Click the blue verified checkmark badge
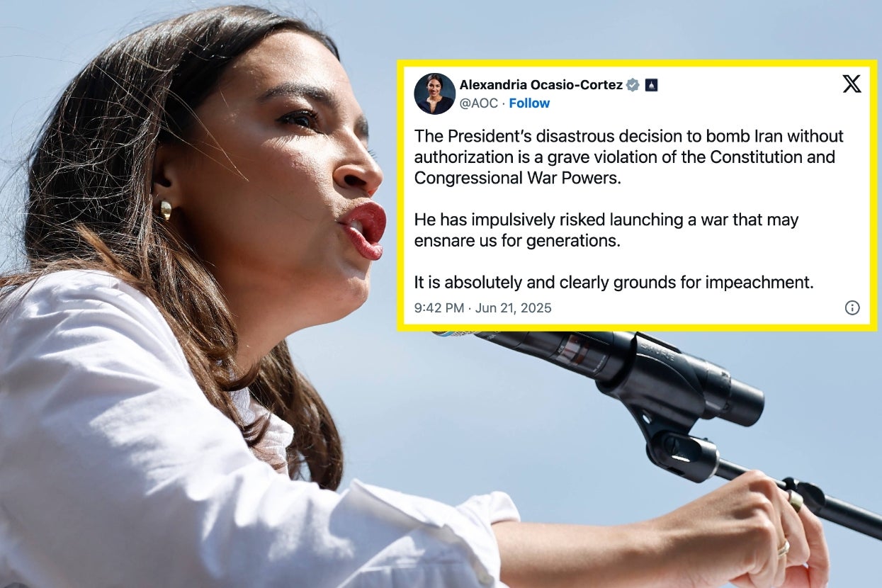Viewport: 882px width, 588px height. [633, 85]
